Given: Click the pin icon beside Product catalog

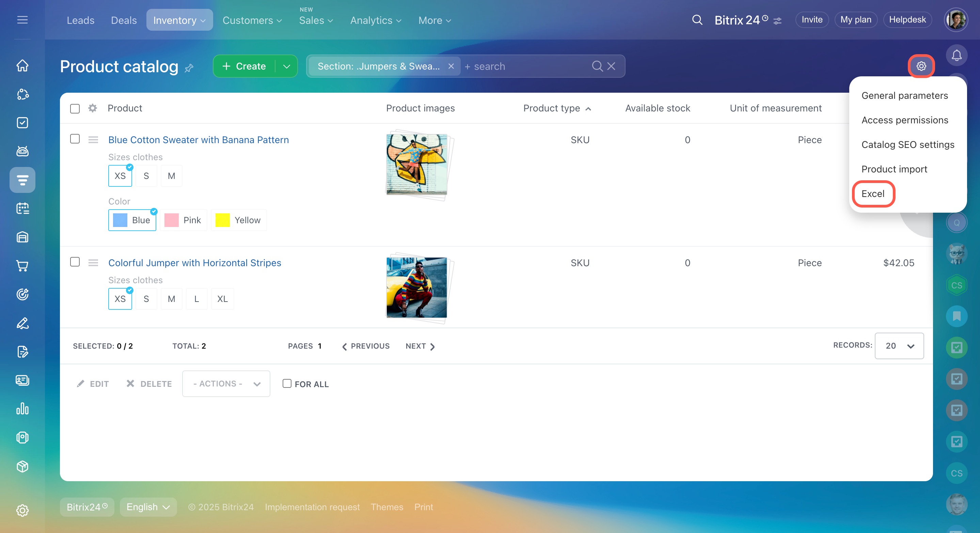Looking at the screenshot, I should pos(189,68).
